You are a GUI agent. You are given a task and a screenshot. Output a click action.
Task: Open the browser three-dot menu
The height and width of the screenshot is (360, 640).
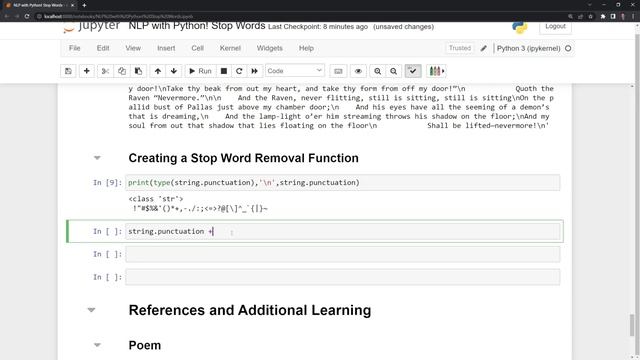tap(633, 16)
